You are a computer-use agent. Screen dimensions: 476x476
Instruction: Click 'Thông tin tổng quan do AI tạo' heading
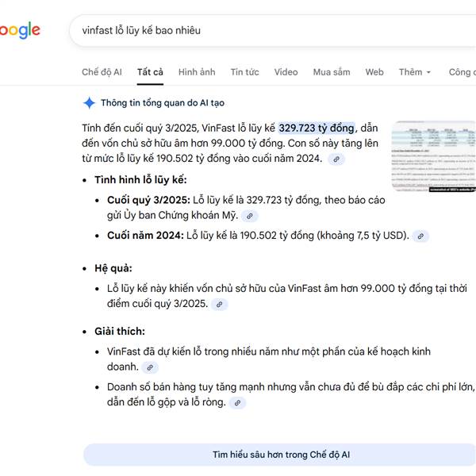click(x=163, y=103)
